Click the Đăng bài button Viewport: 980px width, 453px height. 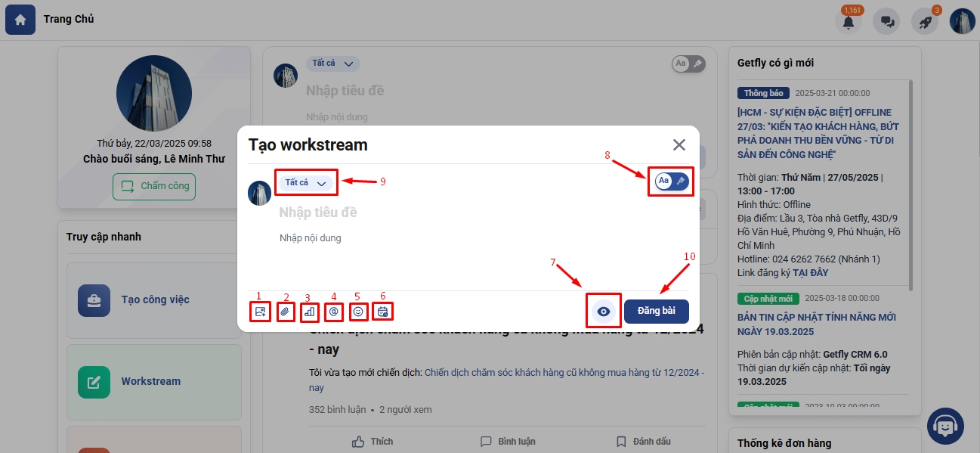coord(657,312)
